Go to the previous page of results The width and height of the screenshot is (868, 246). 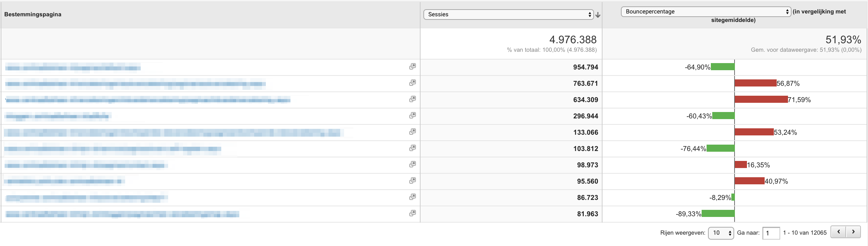[x=839, y=232]
